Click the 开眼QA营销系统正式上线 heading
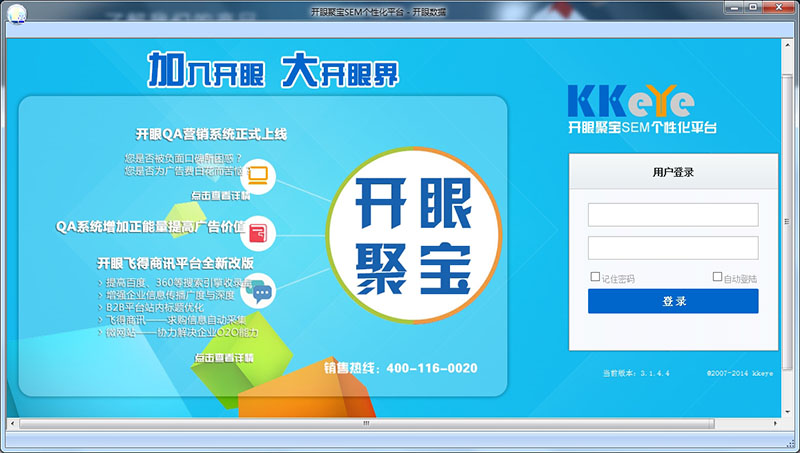Image resolution: width=800 pixels, height=453 pixels. pyautogui.click(x=211, y=134)
